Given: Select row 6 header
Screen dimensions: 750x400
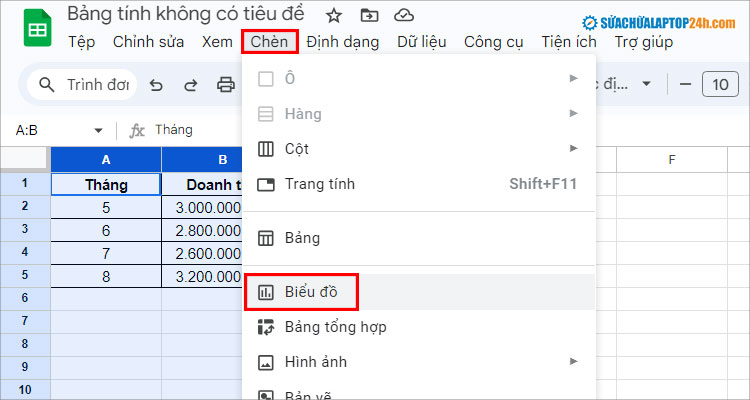Looking at the screenshot, I should (25, 299).
